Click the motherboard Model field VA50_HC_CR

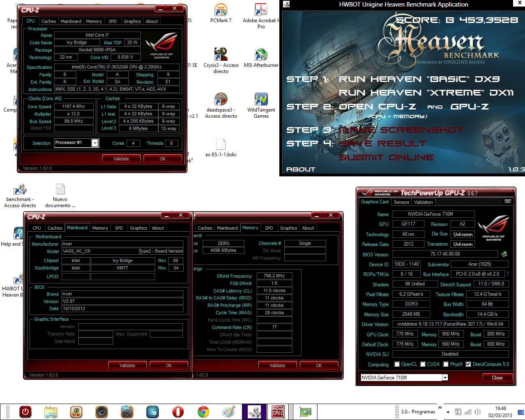100,251
